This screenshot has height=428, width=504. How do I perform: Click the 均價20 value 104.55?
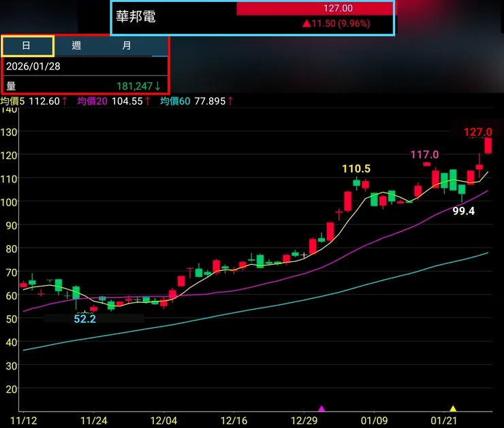click(127, 101)
